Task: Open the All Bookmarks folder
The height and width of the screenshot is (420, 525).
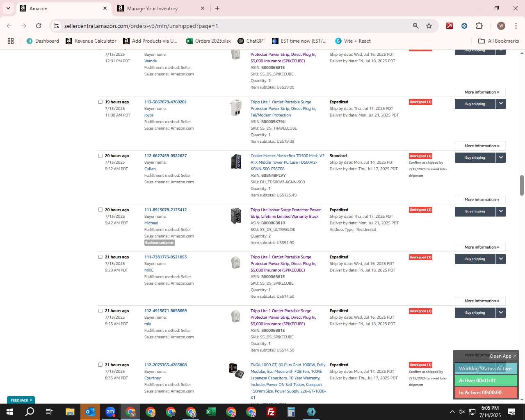Action: [x=499, y=41]
